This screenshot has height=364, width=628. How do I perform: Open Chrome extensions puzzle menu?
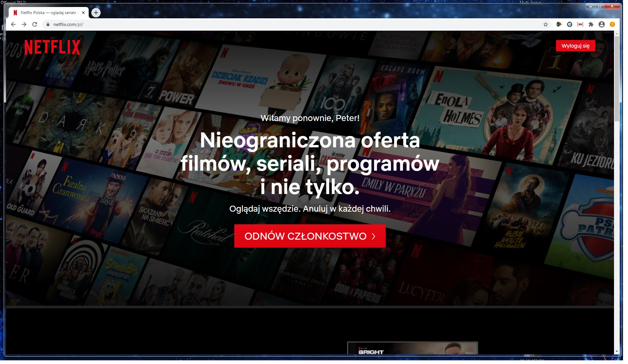(591, 24)
